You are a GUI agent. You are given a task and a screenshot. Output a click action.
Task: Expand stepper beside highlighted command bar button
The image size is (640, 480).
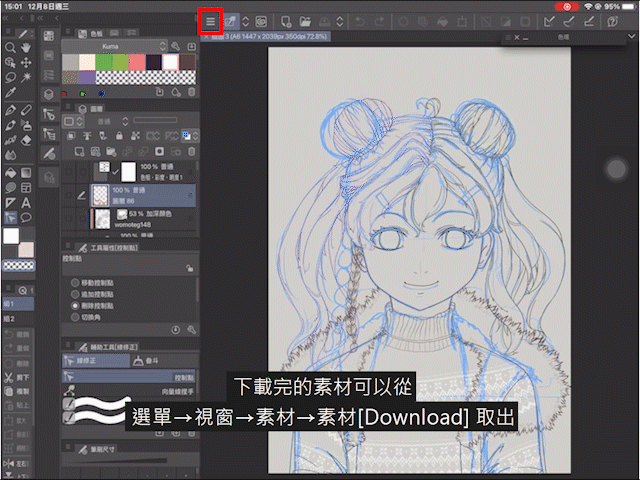point(245,21)
